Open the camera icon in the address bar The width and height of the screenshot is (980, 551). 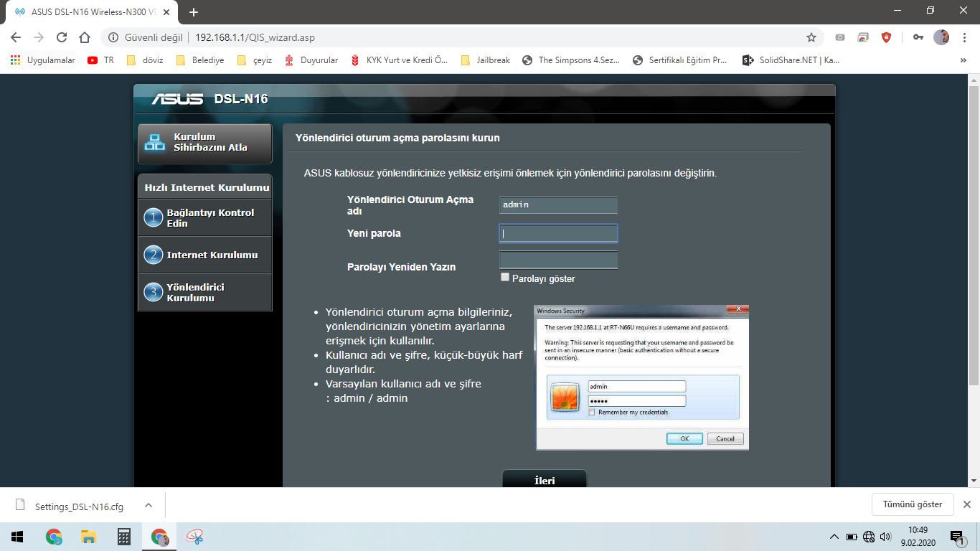coord(840,37)
